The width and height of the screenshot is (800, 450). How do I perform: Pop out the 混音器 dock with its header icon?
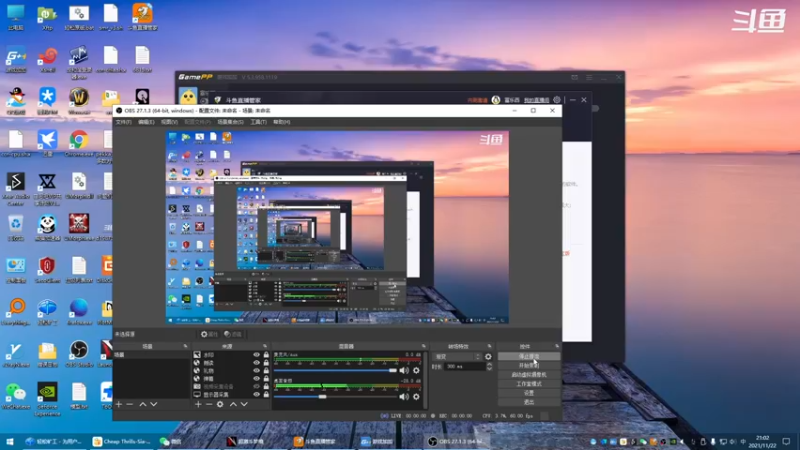click(423, 346)
